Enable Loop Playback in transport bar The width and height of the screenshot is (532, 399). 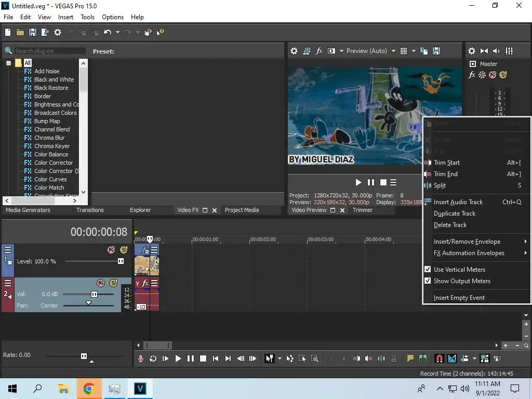(x=153, y=358)
